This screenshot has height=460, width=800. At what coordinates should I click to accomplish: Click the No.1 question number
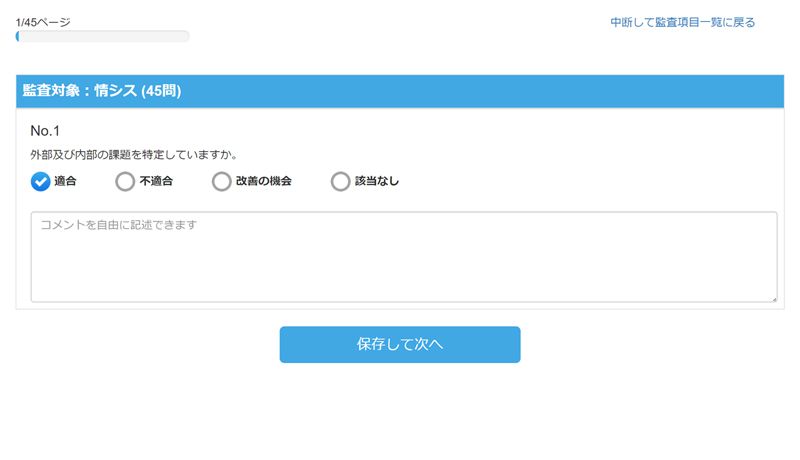point(45,131)
